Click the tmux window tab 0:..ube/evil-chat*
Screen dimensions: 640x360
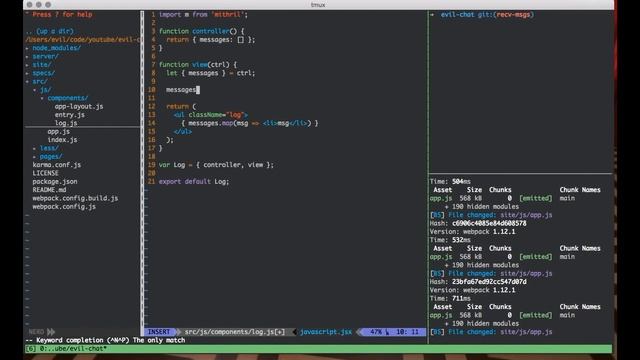tap(73, 349)
